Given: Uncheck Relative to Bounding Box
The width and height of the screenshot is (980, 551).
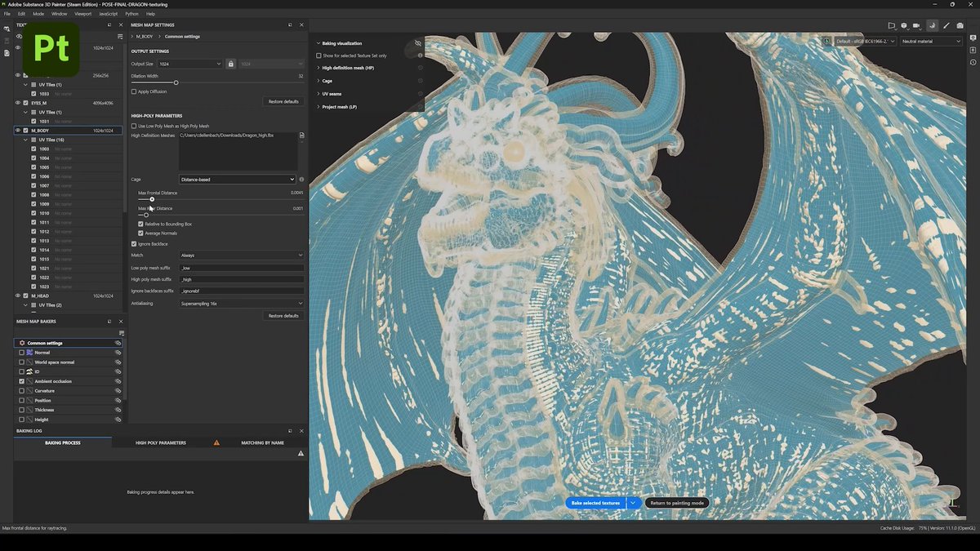Looking at the screenshot, I should (140, 224).
